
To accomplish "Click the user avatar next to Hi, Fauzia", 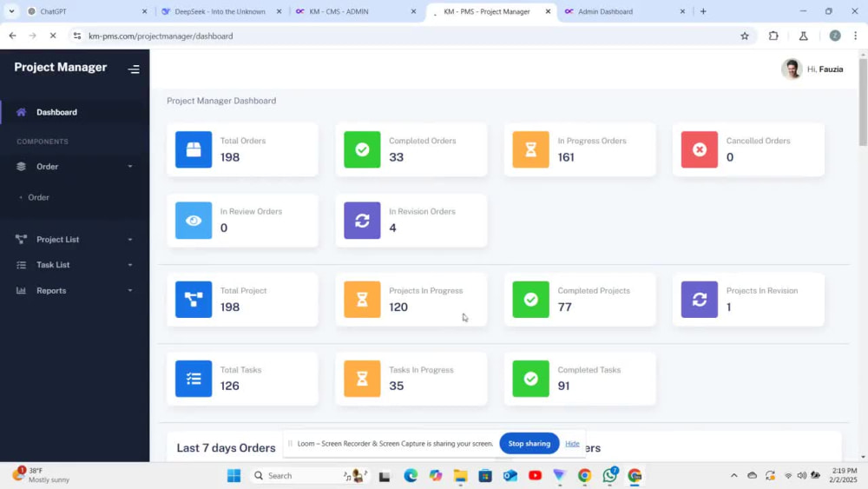I will coord(792,69).
